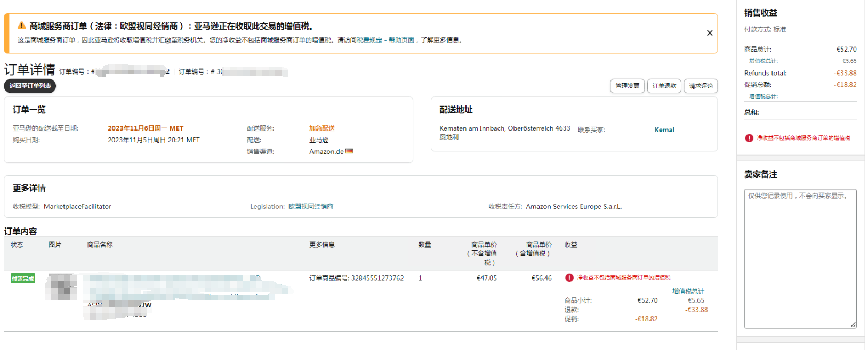
Task: Open the blurred product name link
Action: point(171,283)
